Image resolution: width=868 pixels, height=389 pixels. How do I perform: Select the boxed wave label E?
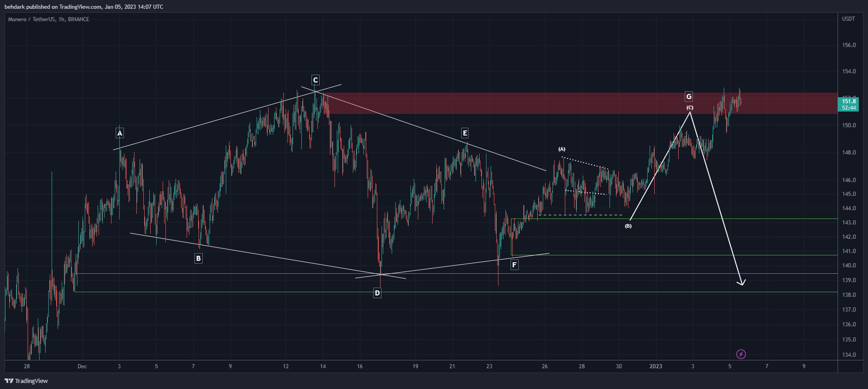[x=465, y=133]
